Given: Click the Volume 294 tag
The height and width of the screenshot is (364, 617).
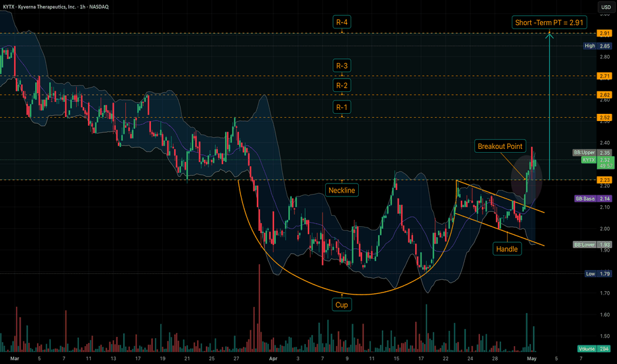Looking at the screenshot, I should pos(594,349).
